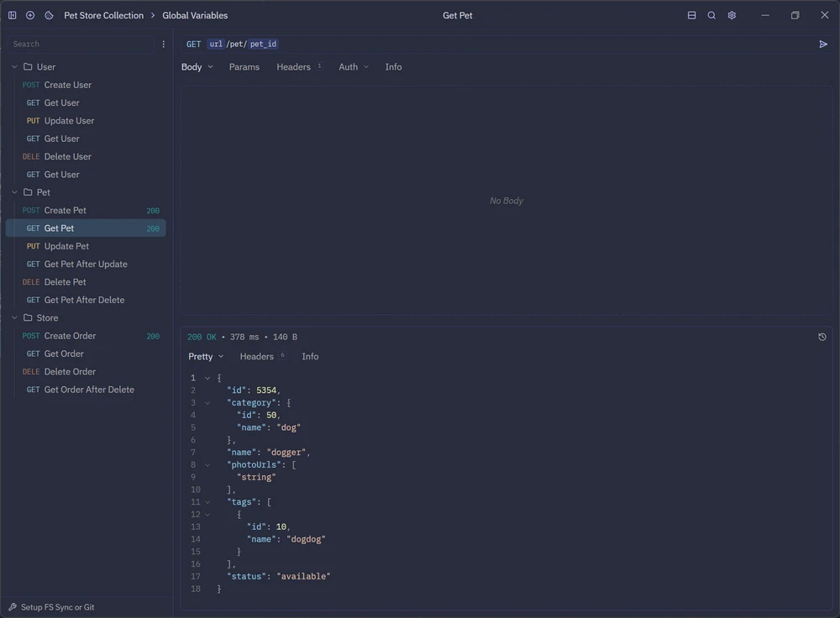Image resolution: width=840 pixels, height=618 pixels.
Task: Collapse the Store folder chevron
Action: [14, 317]
